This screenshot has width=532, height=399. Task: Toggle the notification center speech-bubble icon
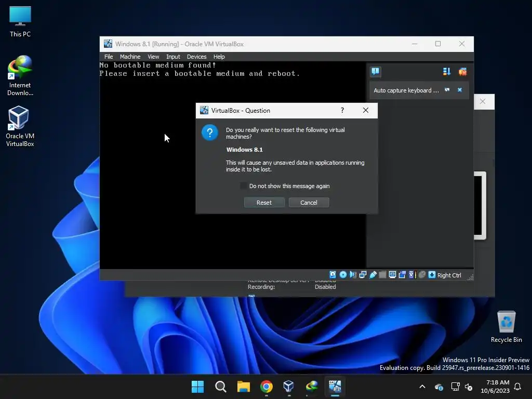click(376, 72)
